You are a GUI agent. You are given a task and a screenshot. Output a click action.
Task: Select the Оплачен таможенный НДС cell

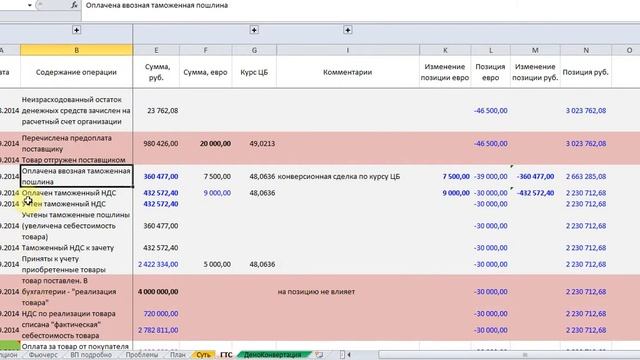[x=76, y=193]
